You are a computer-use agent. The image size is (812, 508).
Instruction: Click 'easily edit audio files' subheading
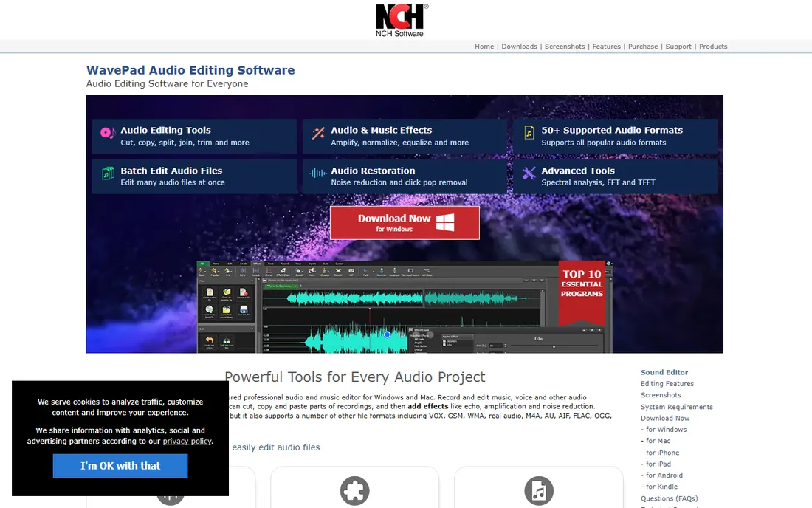[x=275, y=447]
